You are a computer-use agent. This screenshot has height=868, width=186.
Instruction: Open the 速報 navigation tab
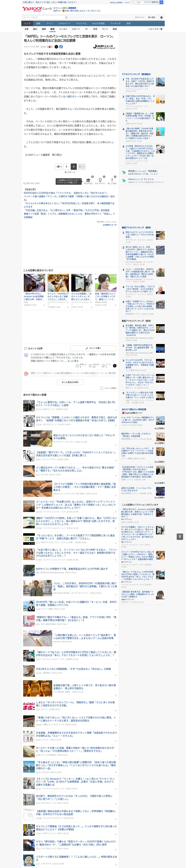coord(38,24)
